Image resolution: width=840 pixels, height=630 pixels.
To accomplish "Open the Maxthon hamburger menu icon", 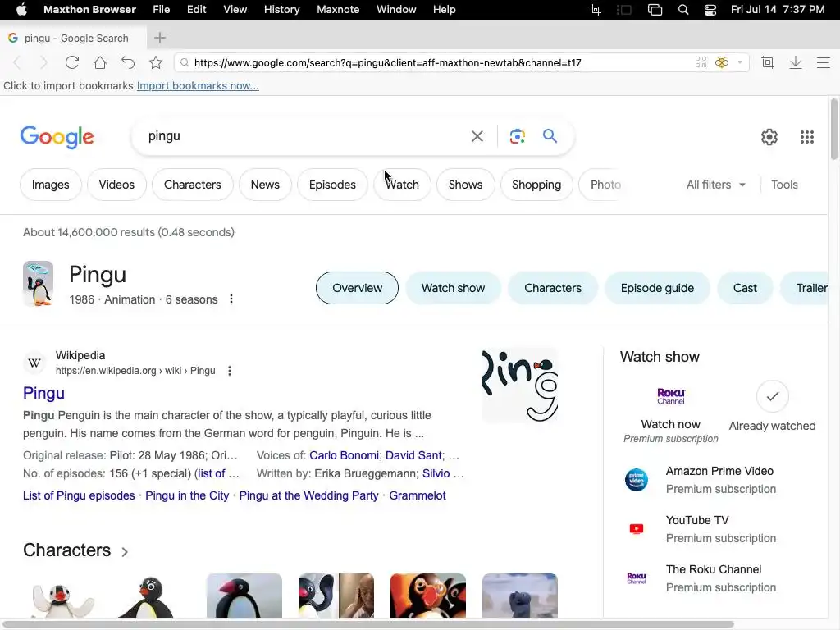I will click(824, 62).
